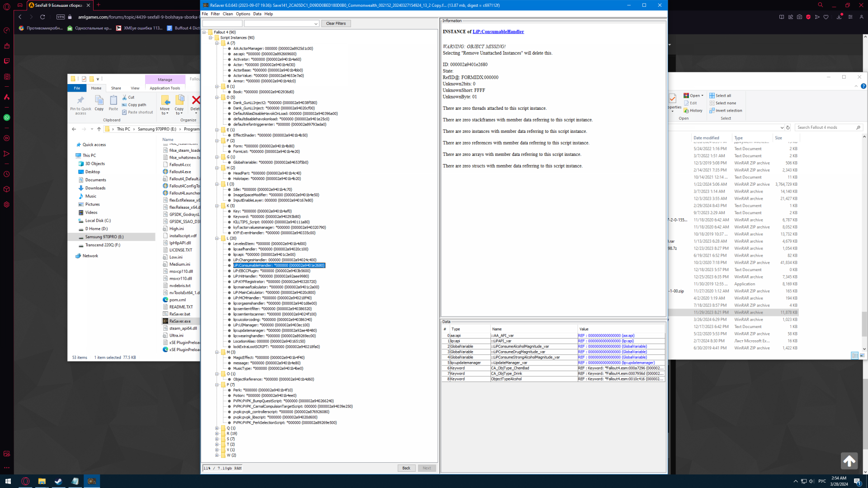Collapse Script Instances tree node

[x=211, y=38]
